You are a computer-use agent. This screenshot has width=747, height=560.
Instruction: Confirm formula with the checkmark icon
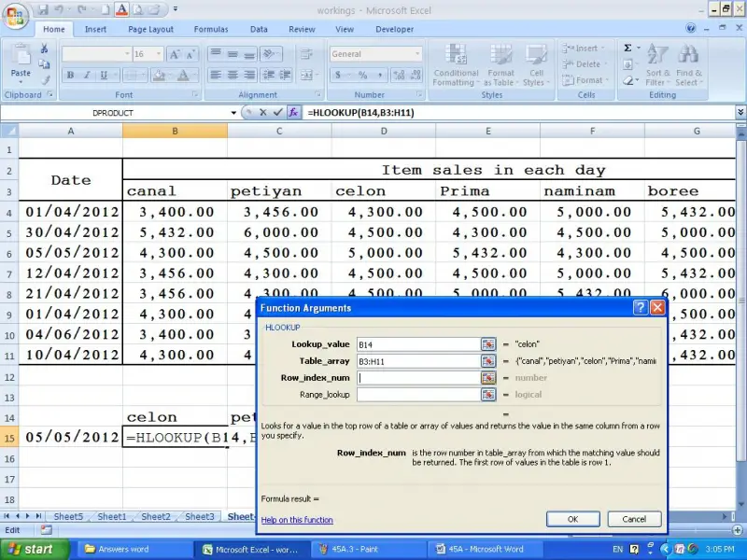coord(277,113)
